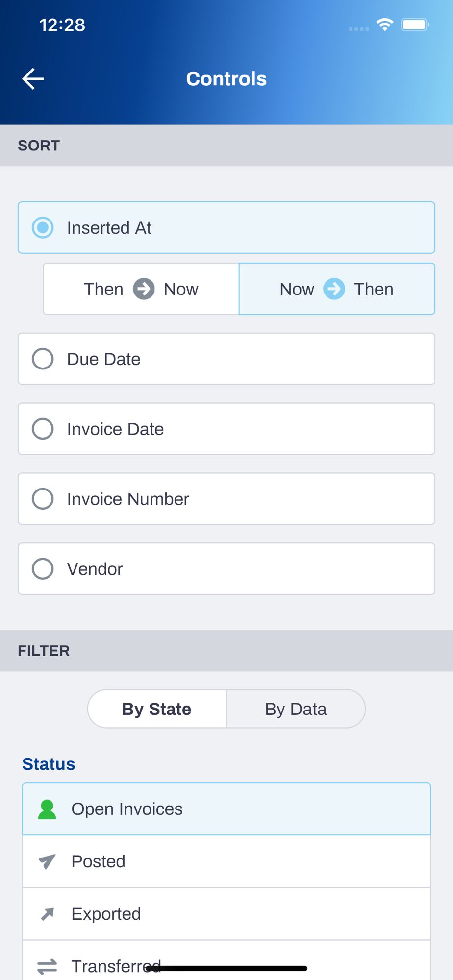Click the swap arrows Transferred icon
453x980 pixels.
(x=47, y=966)
